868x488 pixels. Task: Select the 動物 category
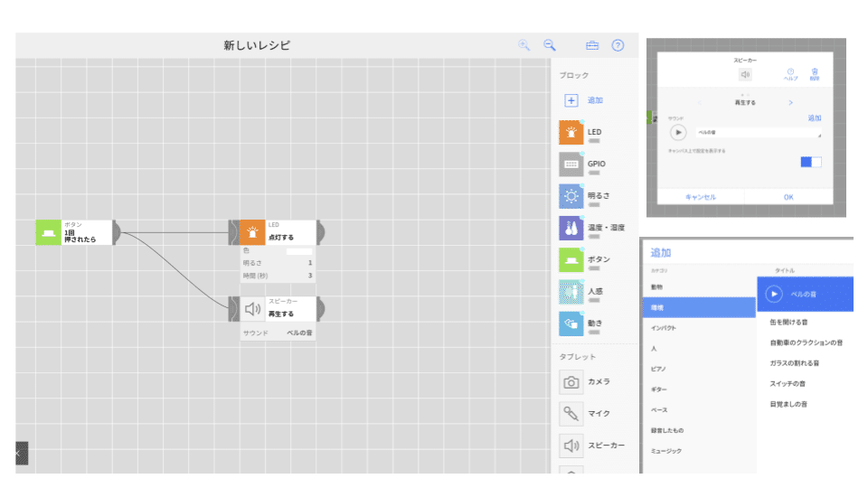pyautogui.click(x=699, y=287)
